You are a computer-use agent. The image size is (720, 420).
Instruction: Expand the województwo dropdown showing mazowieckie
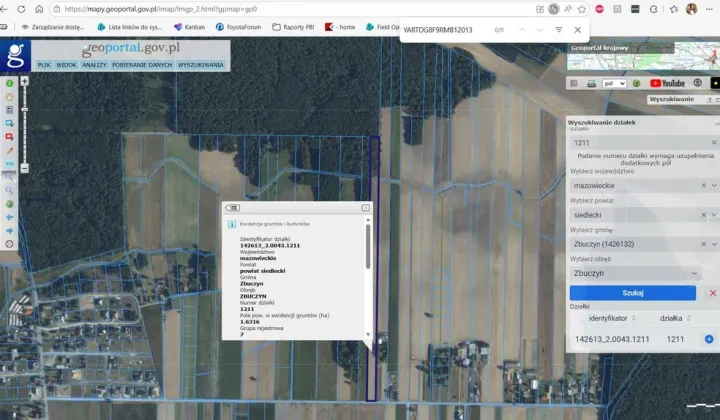(x=713, y=185)
